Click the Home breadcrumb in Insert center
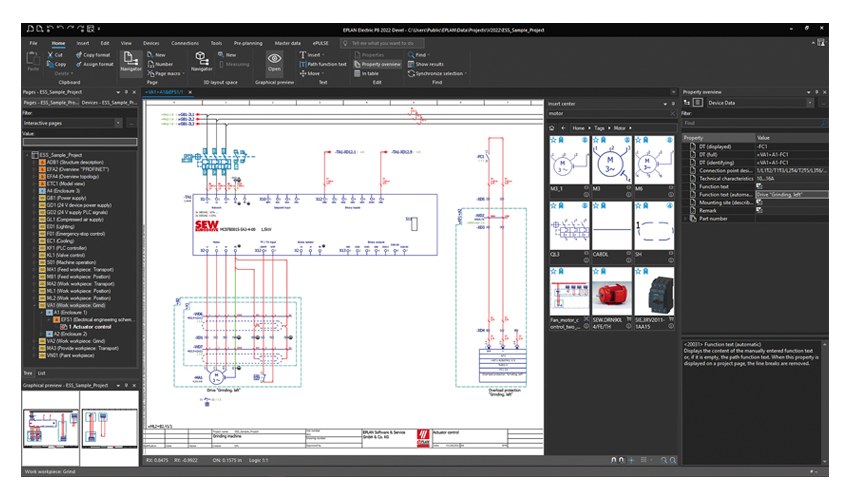The image size is (850, 500). click(578, 128)
